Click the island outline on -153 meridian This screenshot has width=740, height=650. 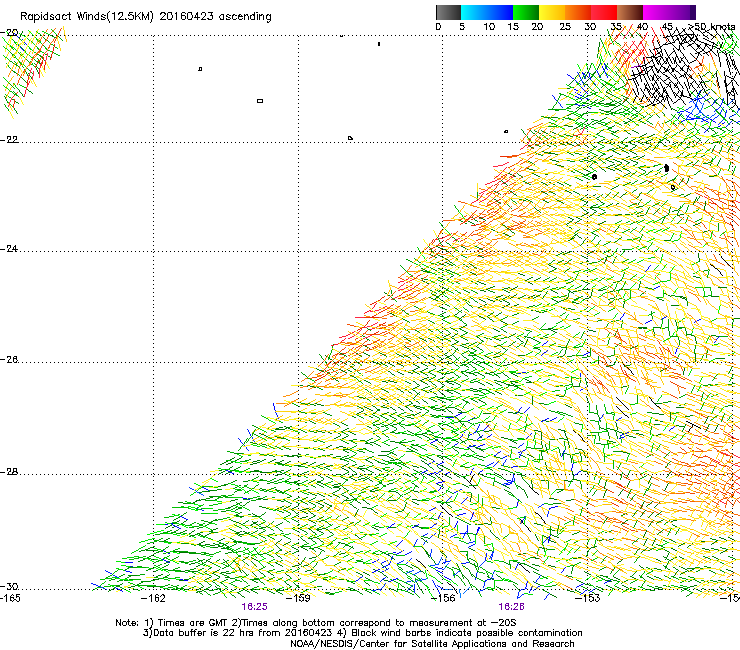pos(594,177)
